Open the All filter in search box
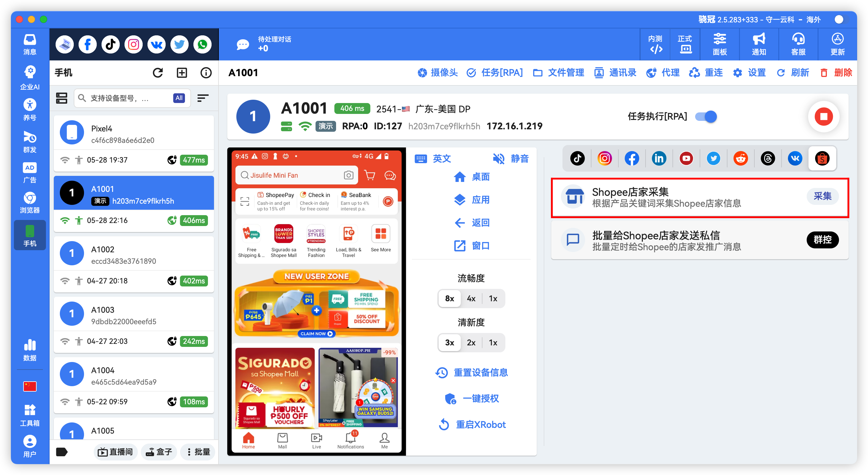This screenshot has width=868, height=475. (179, 98)
